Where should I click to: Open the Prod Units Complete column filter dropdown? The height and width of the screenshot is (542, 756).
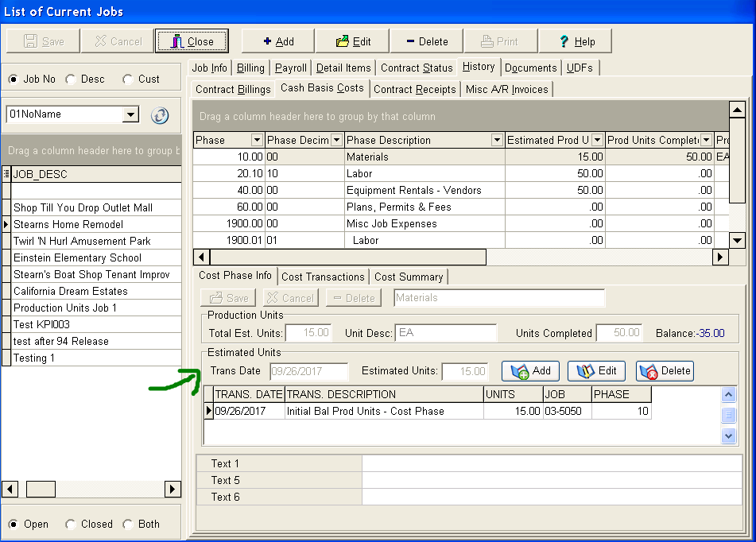click(x=707, y=141)
